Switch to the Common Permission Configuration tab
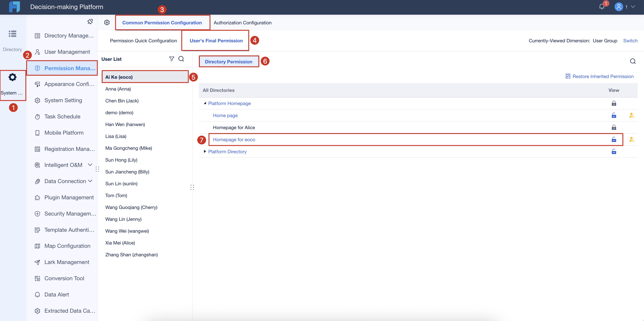Screen dimensions: 644x321 pos(162,23)
